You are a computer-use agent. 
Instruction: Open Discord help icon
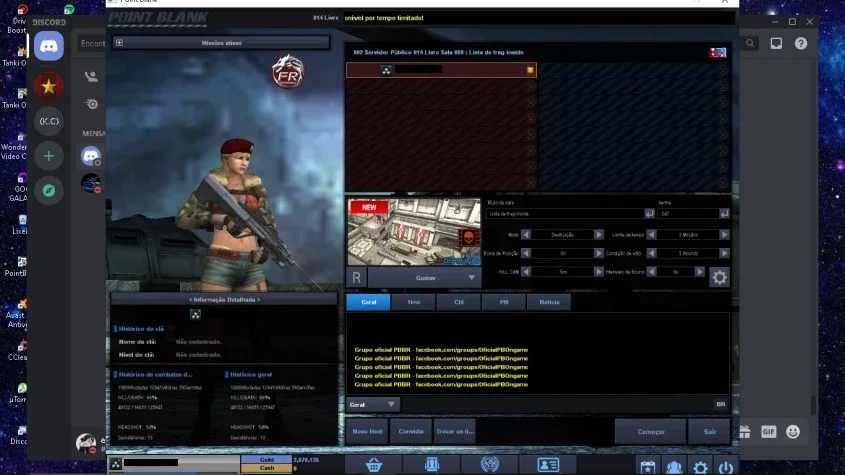[x=801, y=43]
